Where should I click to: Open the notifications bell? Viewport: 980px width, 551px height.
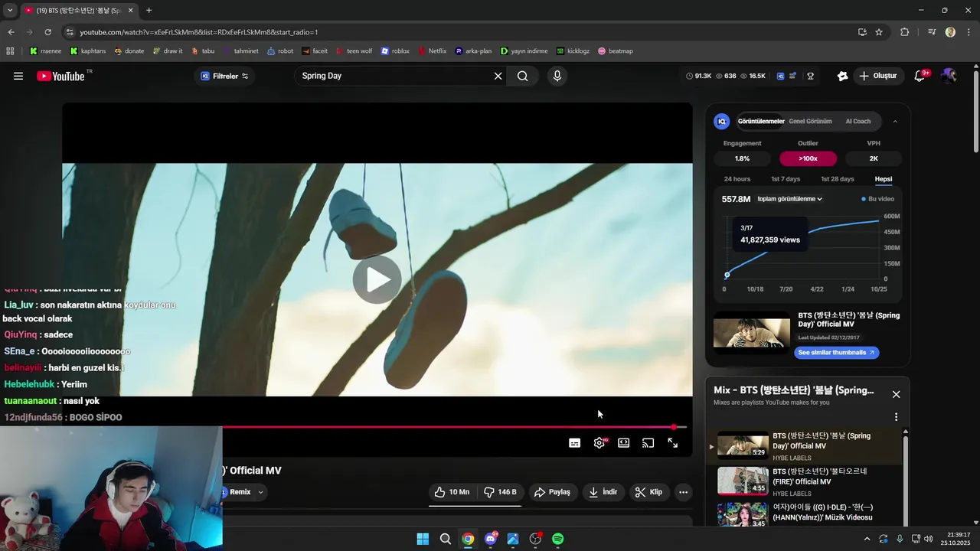[920, 76]
